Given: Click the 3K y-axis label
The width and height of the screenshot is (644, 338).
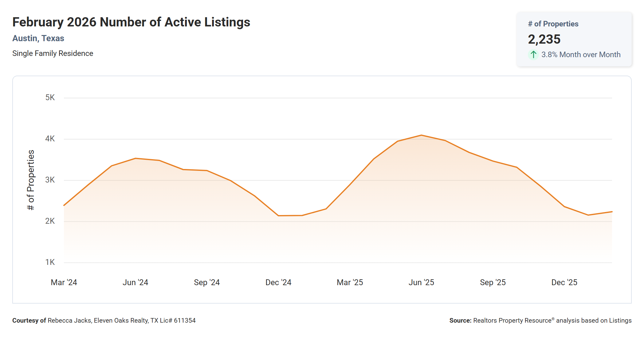Looking at the screenshot, I should tap(50, 180).
